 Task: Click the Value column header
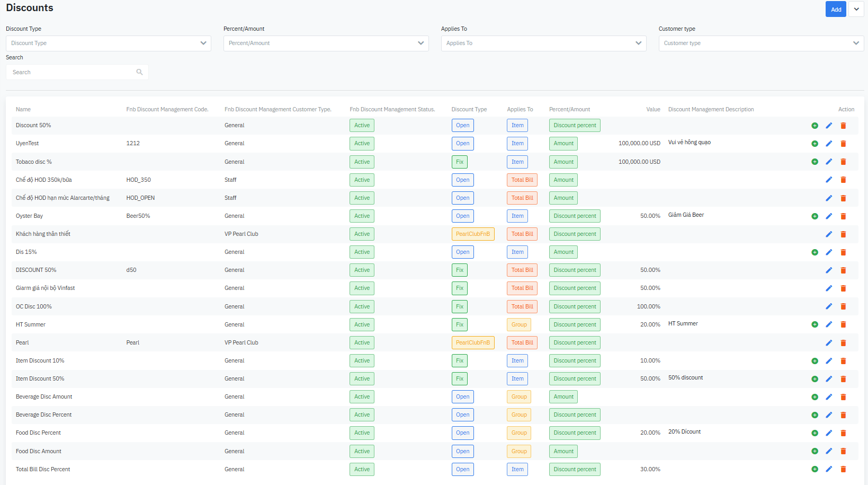point(653,109)
